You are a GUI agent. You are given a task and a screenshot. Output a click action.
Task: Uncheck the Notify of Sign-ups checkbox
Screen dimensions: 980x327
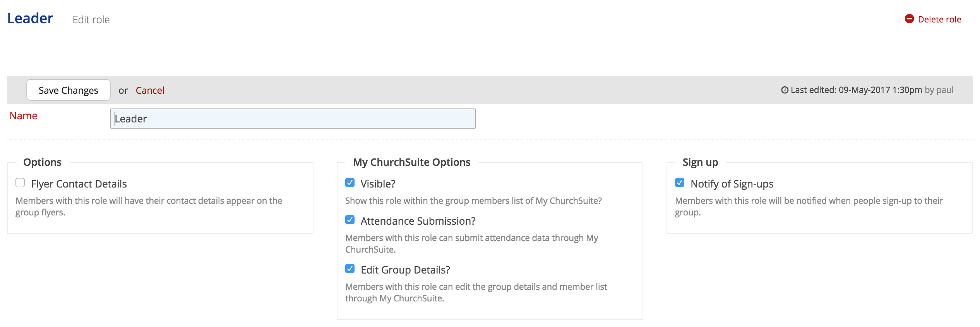(680, 182)
